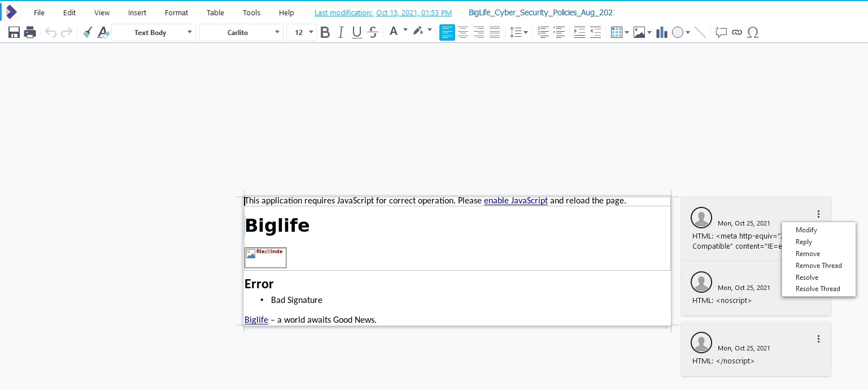The width and height of the screenshot is (868, 390).
Task: Open the Format menu
Action: (176, 12)
